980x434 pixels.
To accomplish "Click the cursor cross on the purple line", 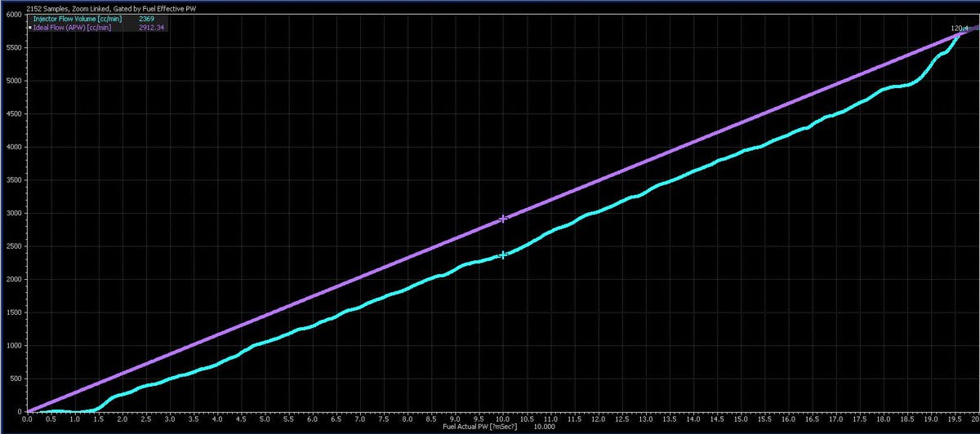I will [503, 219].
